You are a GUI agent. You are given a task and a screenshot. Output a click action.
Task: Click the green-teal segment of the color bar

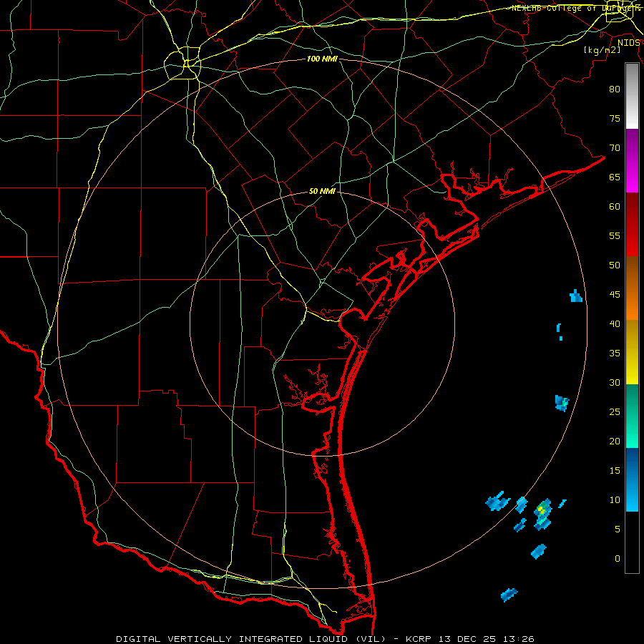[x=632, y=416]
